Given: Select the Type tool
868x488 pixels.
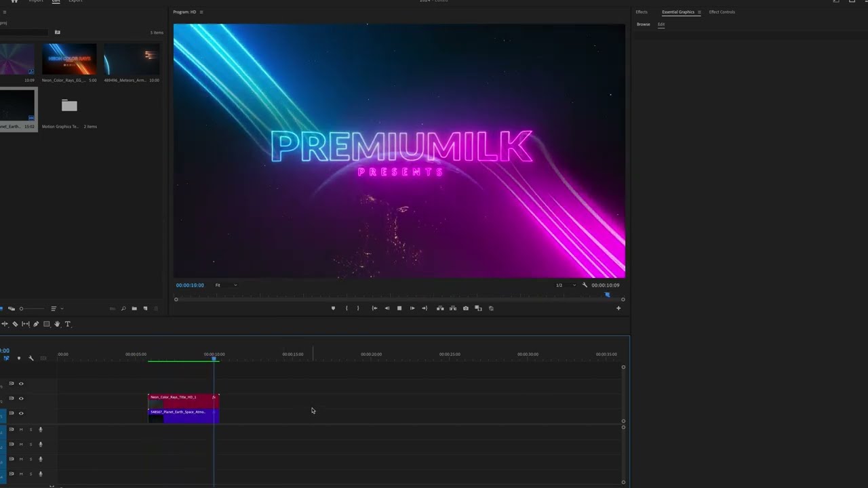Looking at the screenshot, I should (x=68, y=324).
